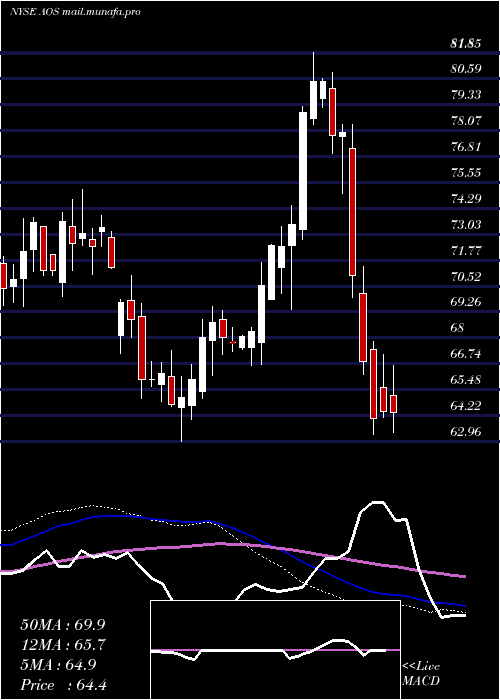The image size is (500, 700).
Task: Select the 69.26 price axis label
Action: pyautogui.click(x=466, y=302)
